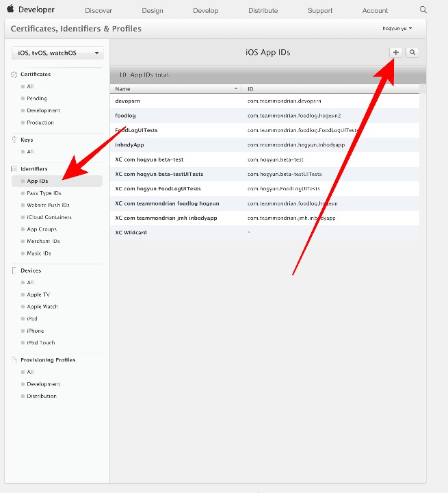This screenshot has height=493, width=448.
Task: Select Production certificates
Action: (x=40, y=123)
